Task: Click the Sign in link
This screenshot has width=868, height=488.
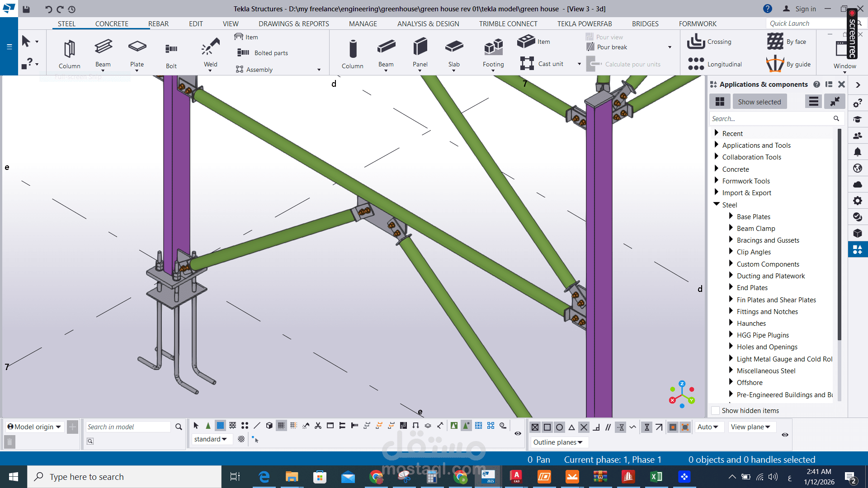Action: point(805,9)
